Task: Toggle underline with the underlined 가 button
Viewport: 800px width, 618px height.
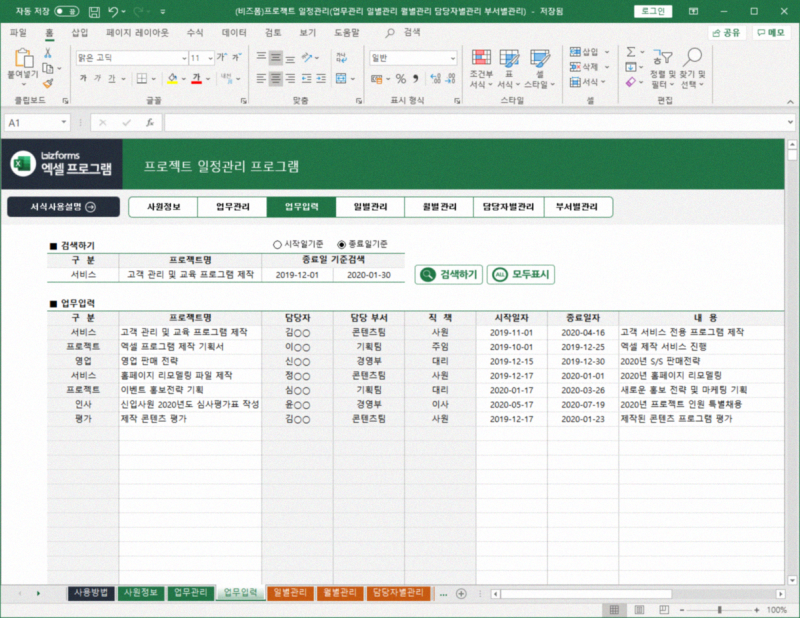Action: [x=111, y=79]
